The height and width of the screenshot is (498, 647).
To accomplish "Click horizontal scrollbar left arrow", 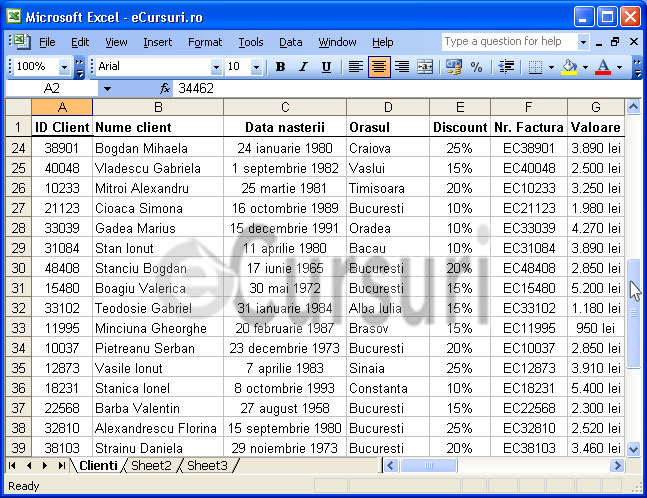I will pos(390,466).
